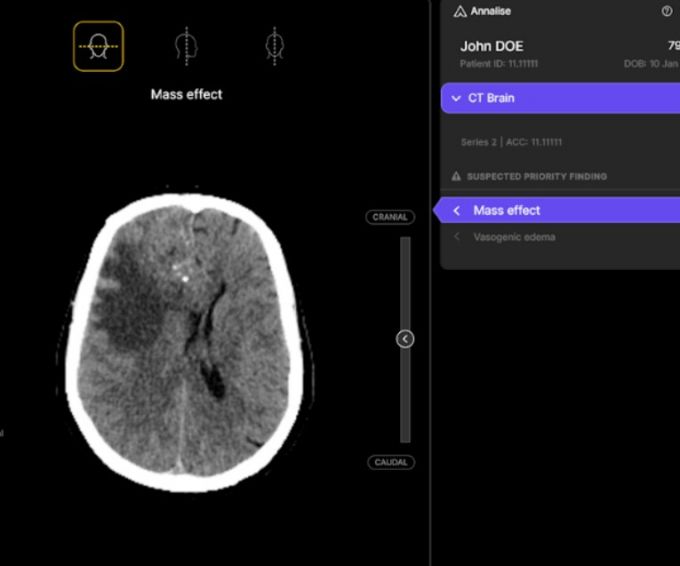This screenshot has height=566, width=680.
Task: Click the Mass effect heading above scan
Action: 186,95
